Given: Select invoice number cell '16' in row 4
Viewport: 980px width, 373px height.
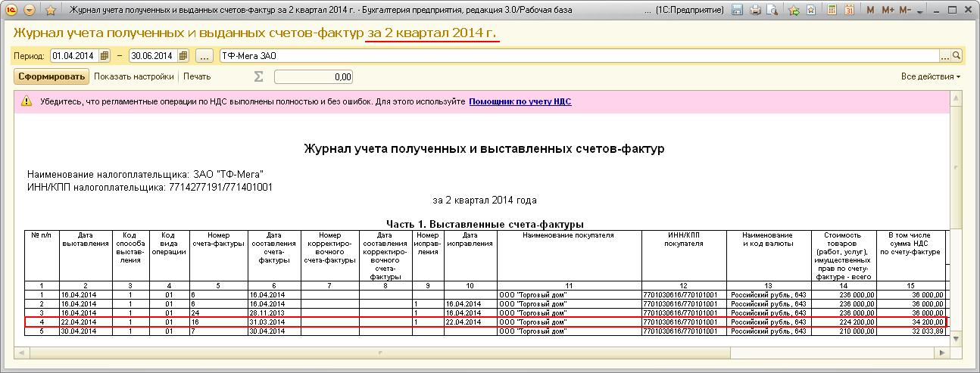Looking at the screenshot, I should (217, 322).
